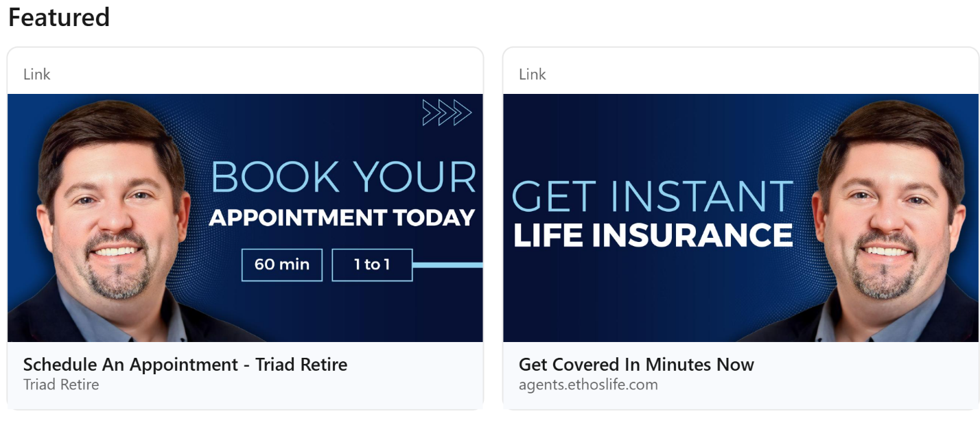
Task: Open the Get Instant Life Insurance banner
Action: [x=741, y=218]
